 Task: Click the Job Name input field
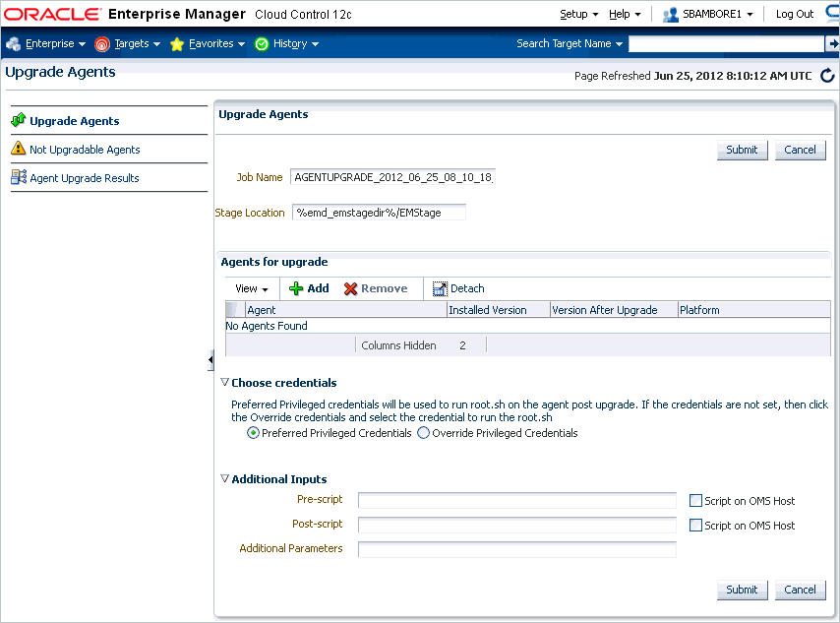click(x=392, y=177)
